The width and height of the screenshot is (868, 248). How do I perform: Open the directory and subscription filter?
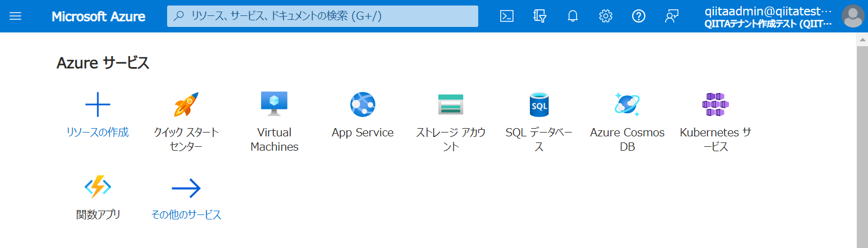[x=540, y=16]
